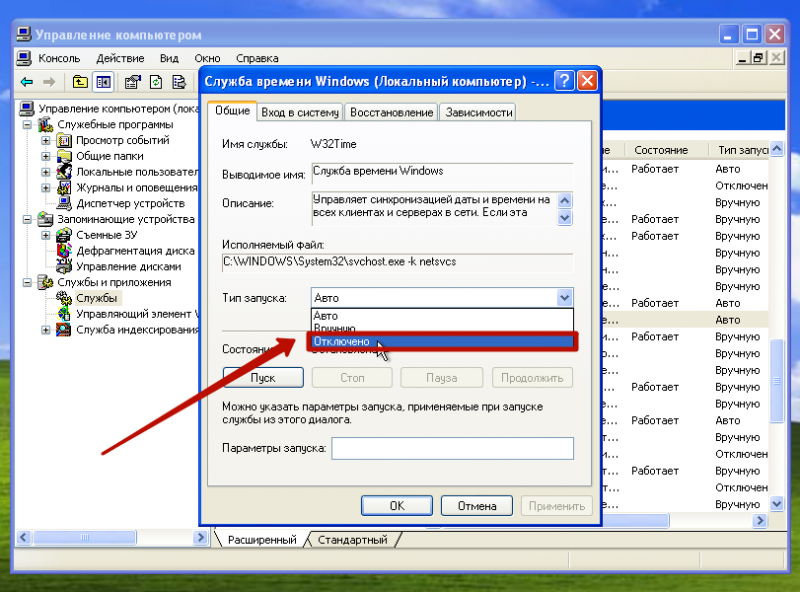This screenshot has height=592, width=800.
Task: Click the Исполняемый файл path field
Action: 397,262
